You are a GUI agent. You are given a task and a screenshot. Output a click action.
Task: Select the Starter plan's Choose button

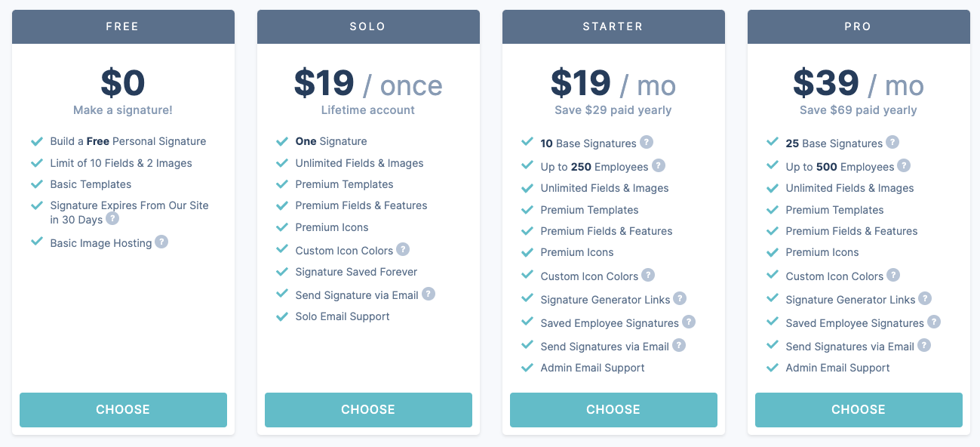[613, 409]
